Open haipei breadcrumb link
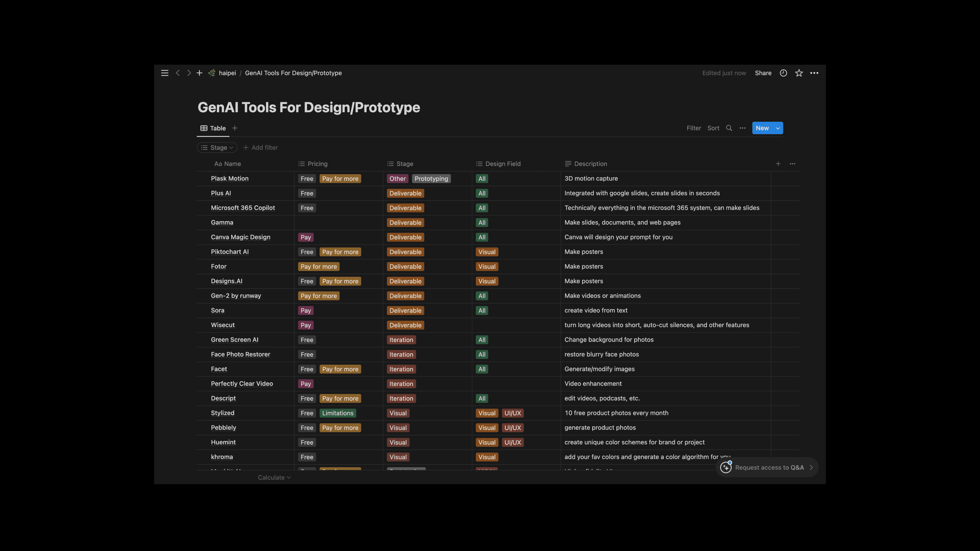The height and width of the screenshot is (551, 980). click(228, 73)
